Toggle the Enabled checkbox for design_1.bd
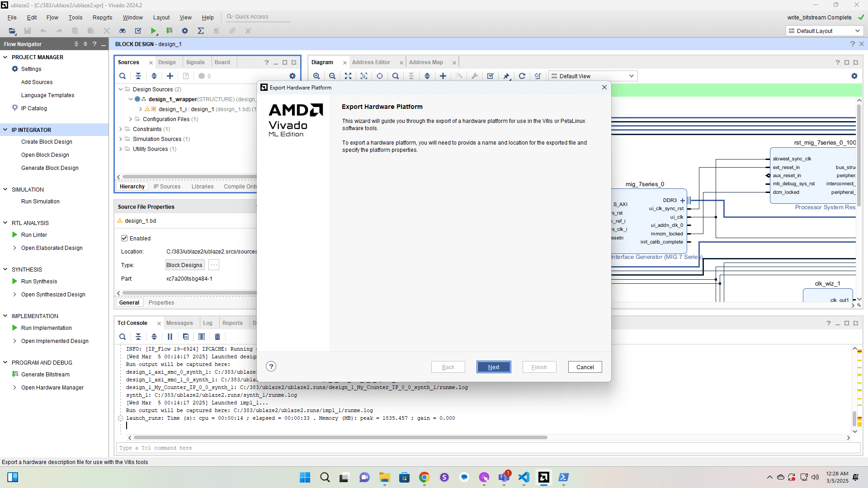 click(x=124, y=238)
